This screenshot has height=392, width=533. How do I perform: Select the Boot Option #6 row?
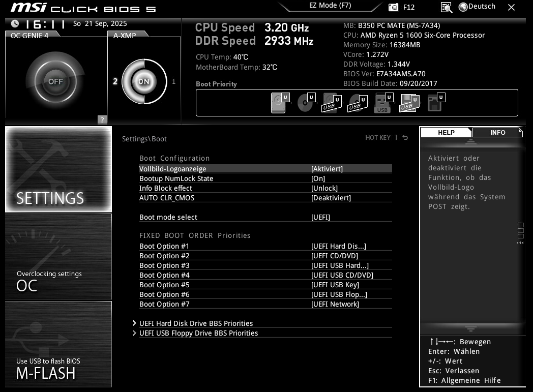pos(265,294)
